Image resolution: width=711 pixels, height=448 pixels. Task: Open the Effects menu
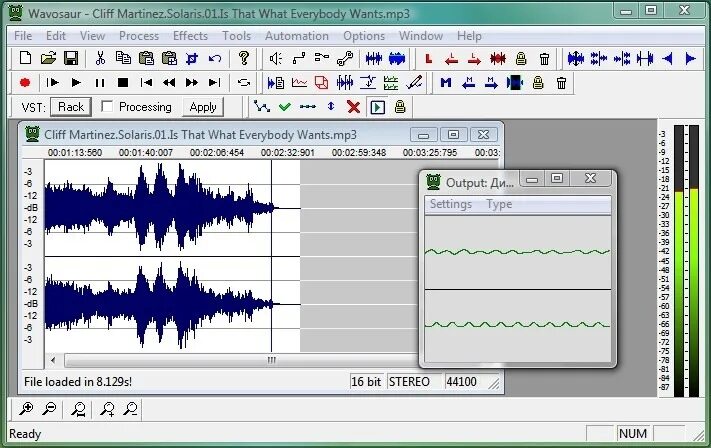[190, 36]
